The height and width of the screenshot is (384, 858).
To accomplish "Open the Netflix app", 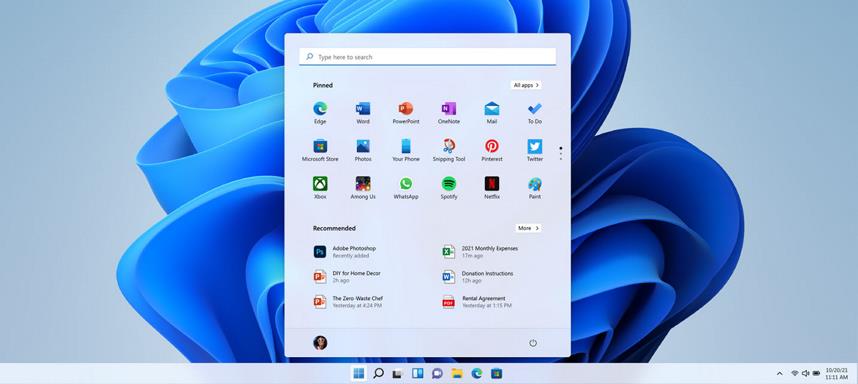I will (x=491, y=188).
